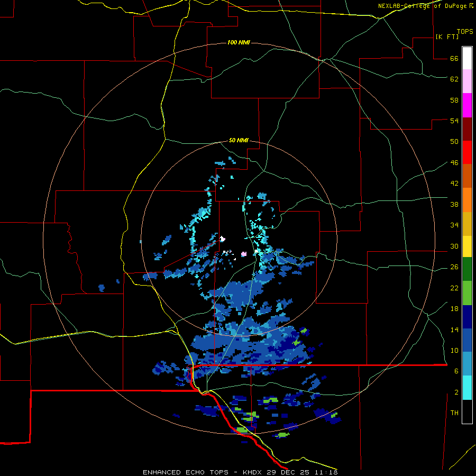
Task: Click the 'TH' legend label
Action: (454, 413)
